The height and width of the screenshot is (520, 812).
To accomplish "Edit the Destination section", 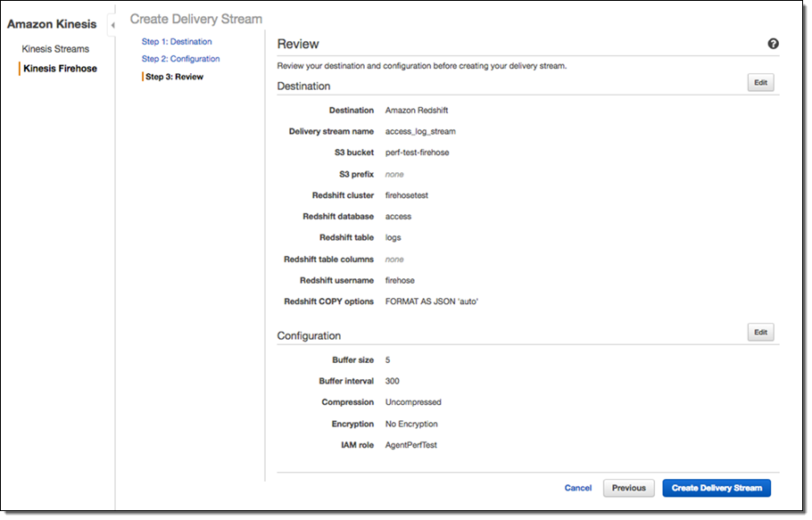I will pyautogui.click(x=760, y=82).
